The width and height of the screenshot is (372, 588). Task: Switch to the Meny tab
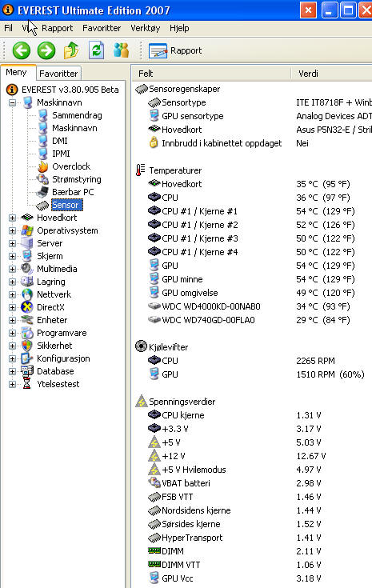click(x=17, y=72)
